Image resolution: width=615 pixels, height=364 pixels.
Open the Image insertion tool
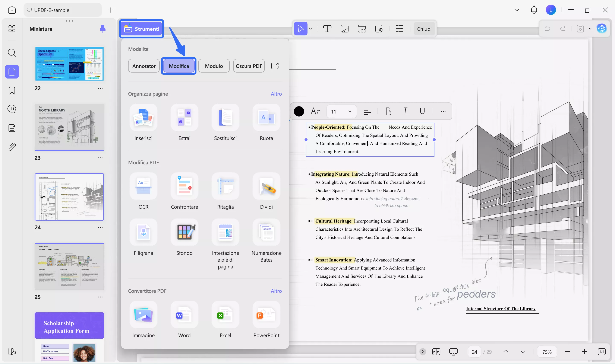coord(345,28)
